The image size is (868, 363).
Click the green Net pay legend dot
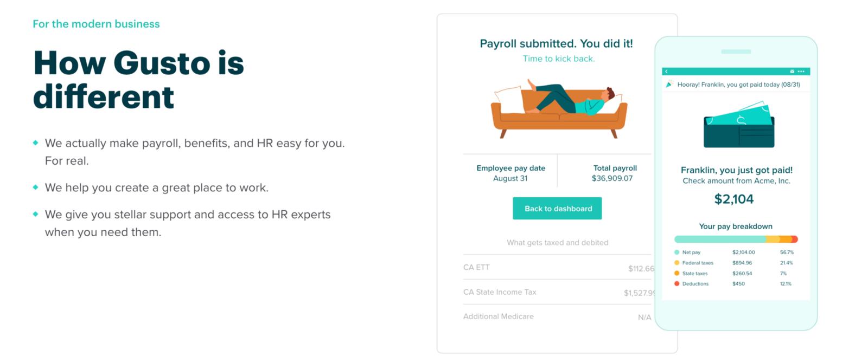point(676,252)
